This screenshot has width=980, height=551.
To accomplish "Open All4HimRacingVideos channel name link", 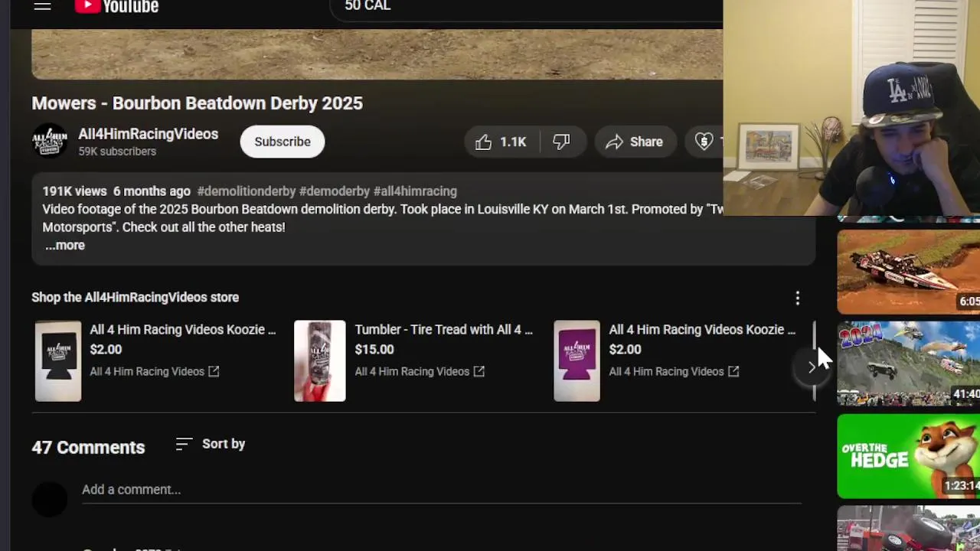I will (x=148, y=134).
